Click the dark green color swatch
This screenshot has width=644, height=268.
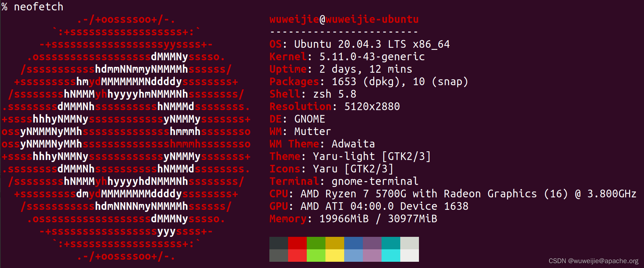tap(316, 243)
